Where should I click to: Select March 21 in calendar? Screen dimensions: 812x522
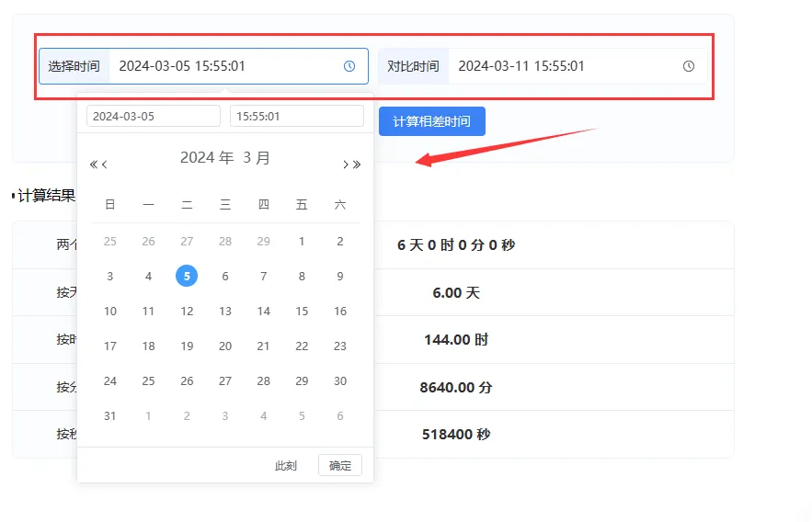(264, 346)
